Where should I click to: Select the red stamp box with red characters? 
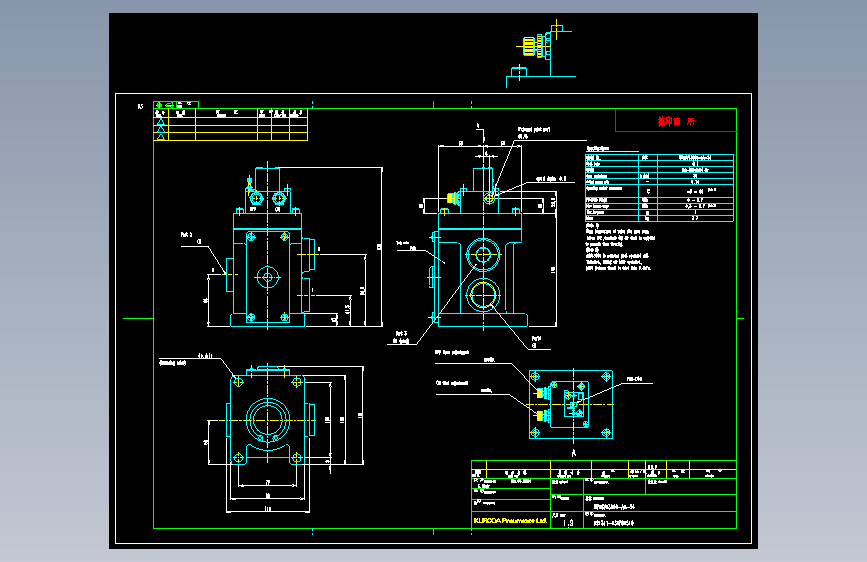click(x=676, y=121)
